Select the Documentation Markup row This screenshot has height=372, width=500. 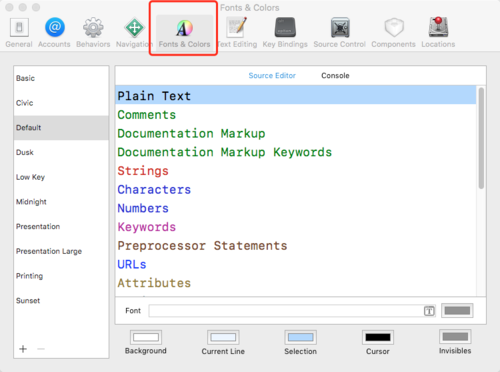(x=296, y=133)
